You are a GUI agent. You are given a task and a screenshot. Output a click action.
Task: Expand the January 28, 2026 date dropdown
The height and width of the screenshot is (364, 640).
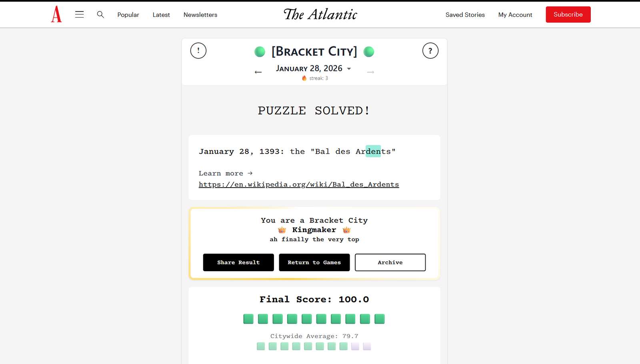click(349, 69)
